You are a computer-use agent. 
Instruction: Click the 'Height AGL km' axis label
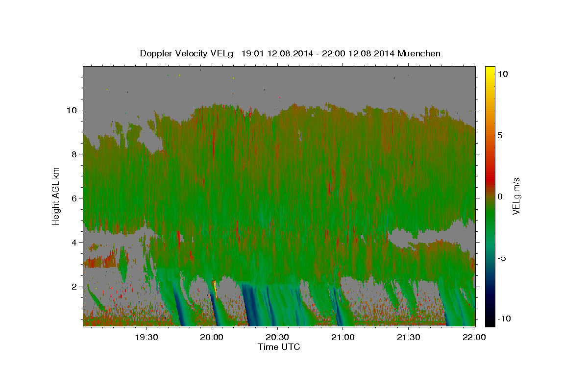click(56, 196)
